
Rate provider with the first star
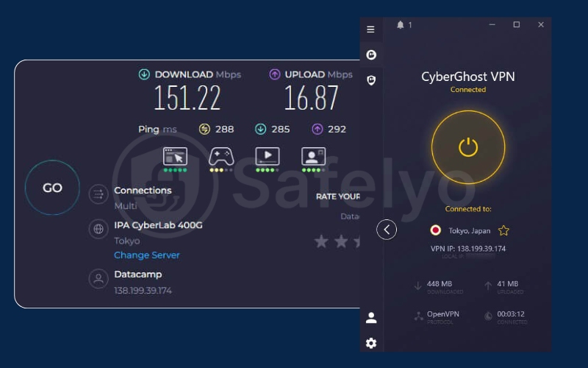(321, 241)
